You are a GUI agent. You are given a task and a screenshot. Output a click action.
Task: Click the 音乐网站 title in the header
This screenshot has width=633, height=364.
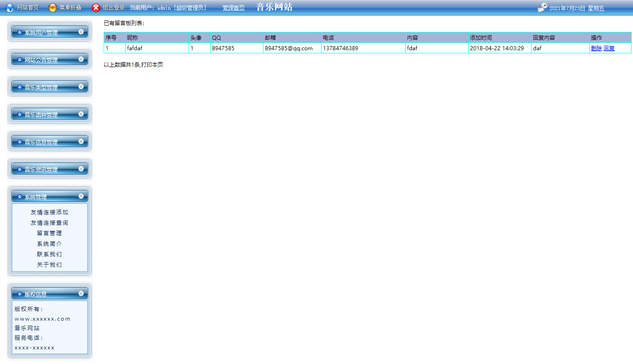pyautogui.click(x=274, y=7)
